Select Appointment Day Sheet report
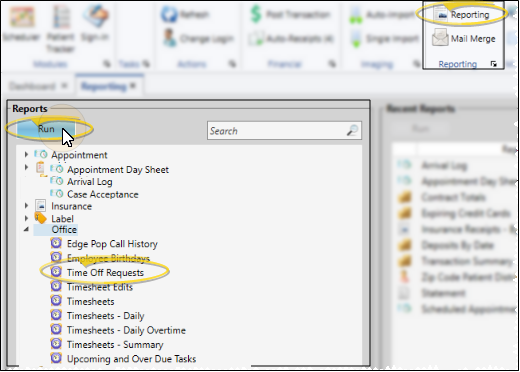Screen dimensions: 520x372 point(118,169)
